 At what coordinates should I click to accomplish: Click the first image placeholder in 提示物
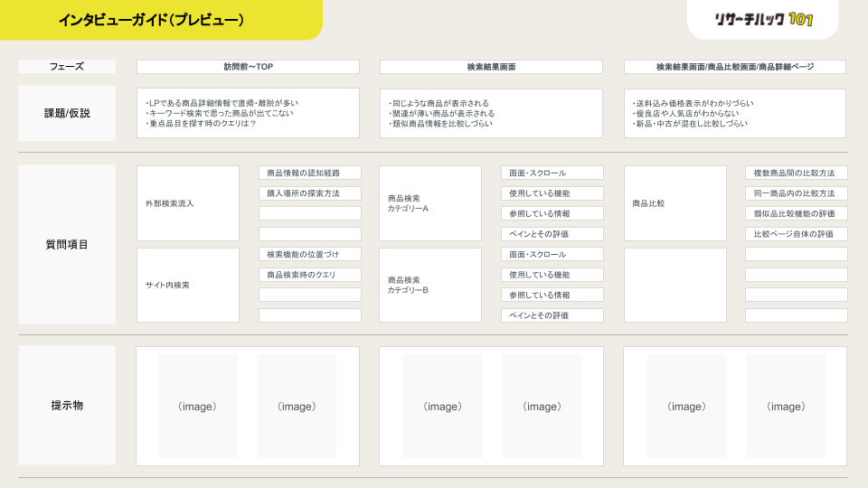click(x=197, y=406)
